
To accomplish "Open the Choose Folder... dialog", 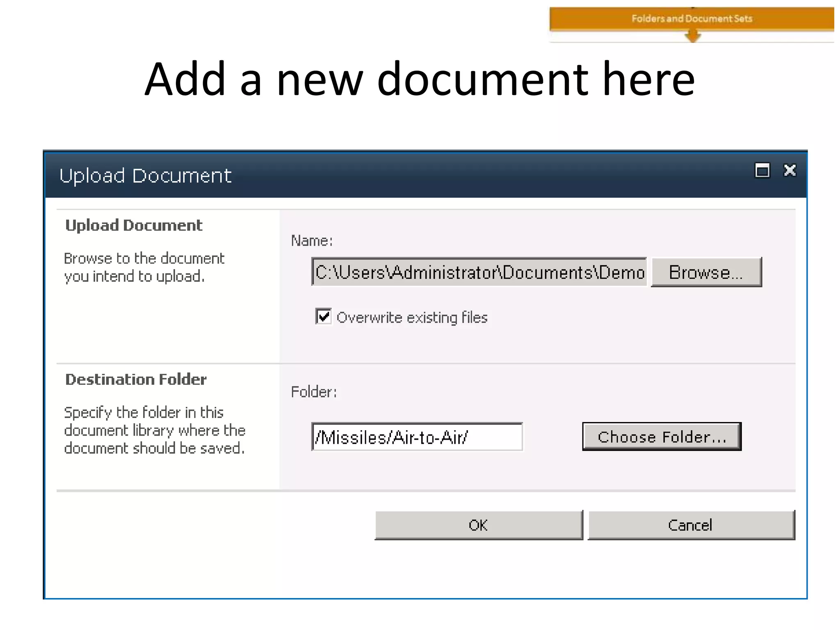I will pos(662,436).
